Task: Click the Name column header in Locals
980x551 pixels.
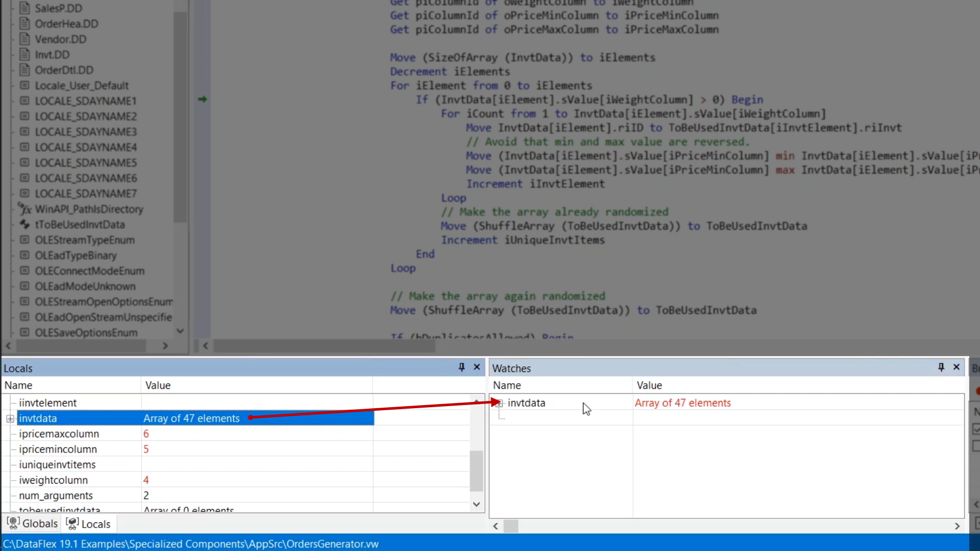Action: [18, 385]
